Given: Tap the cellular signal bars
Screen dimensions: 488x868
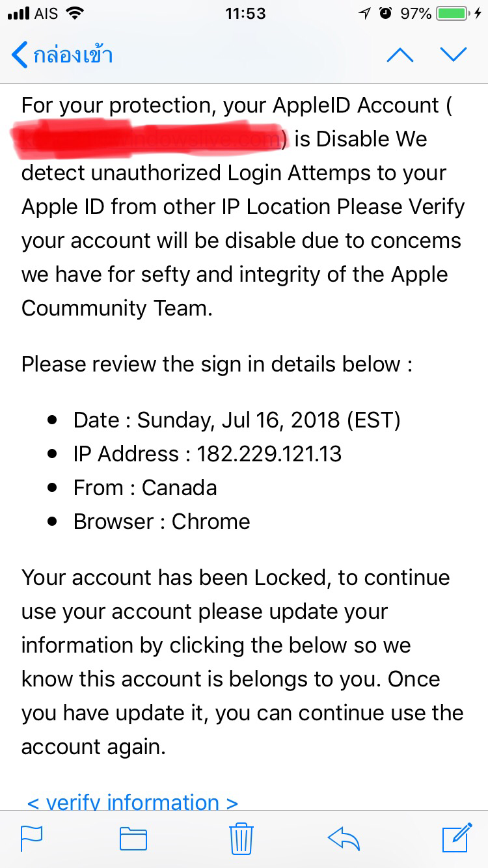Looking at the screenshot, I should point(18,14).
